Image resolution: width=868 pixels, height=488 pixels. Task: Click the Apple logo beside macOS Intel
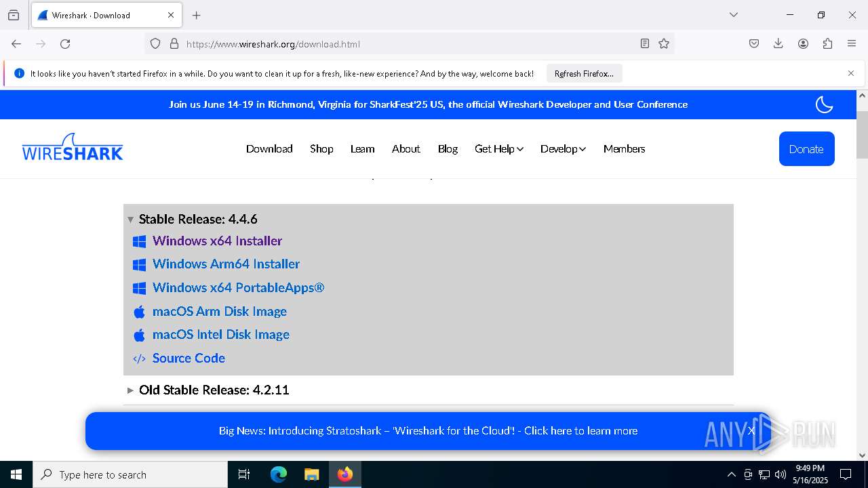(140, 335)
